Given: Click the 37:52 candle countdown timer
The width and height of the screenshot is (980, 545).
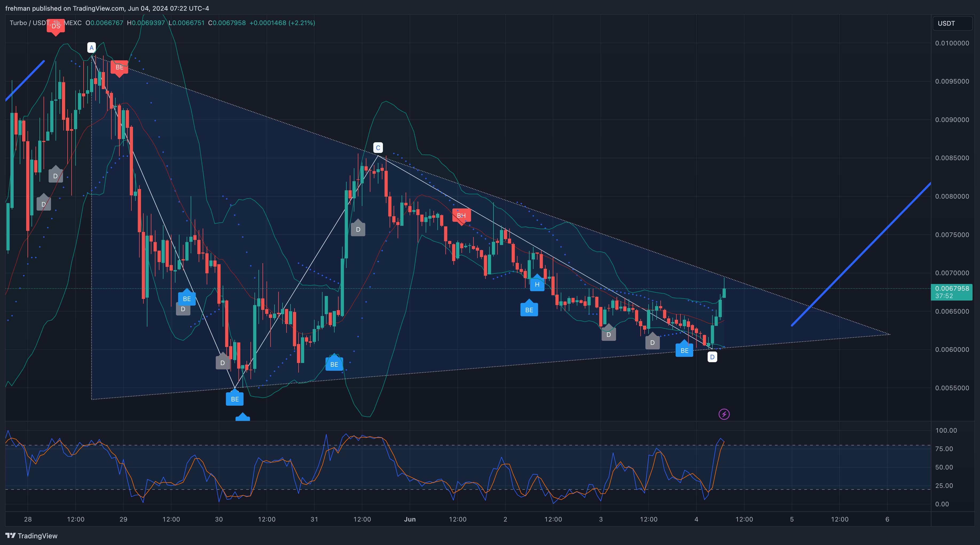Looking at the screenshot, I should point(944,296).
